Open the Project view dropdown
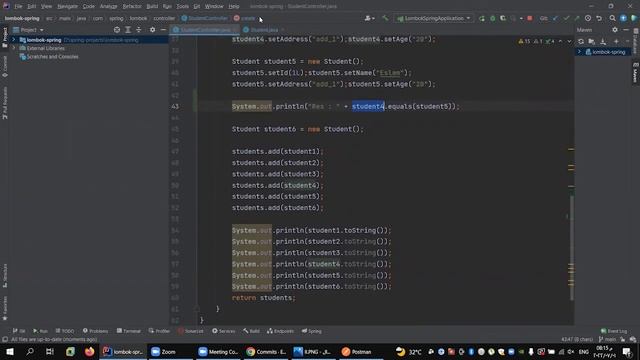Viewport: 640px width, 360px height. 29,30
